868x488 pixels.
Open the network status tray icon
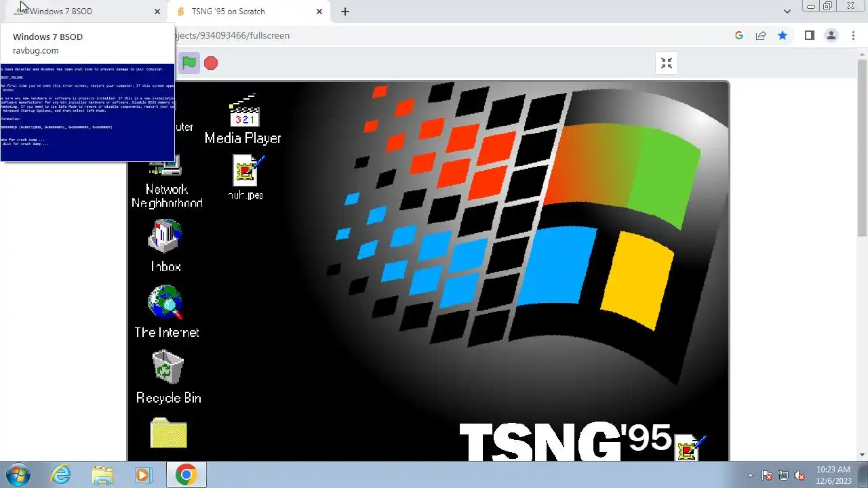click(x=783, y=475)
